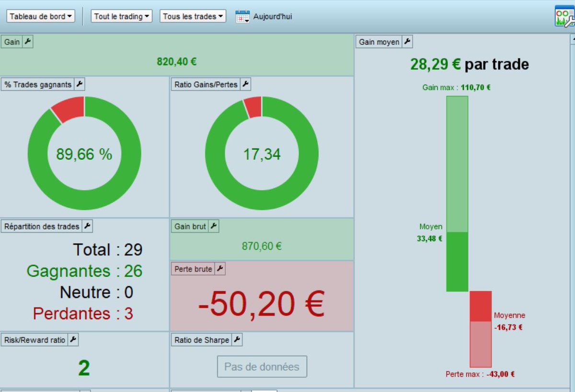Open the Tableau de bord dropdown
This screenshot has height=392, width=575.
(x=41, y=16)
